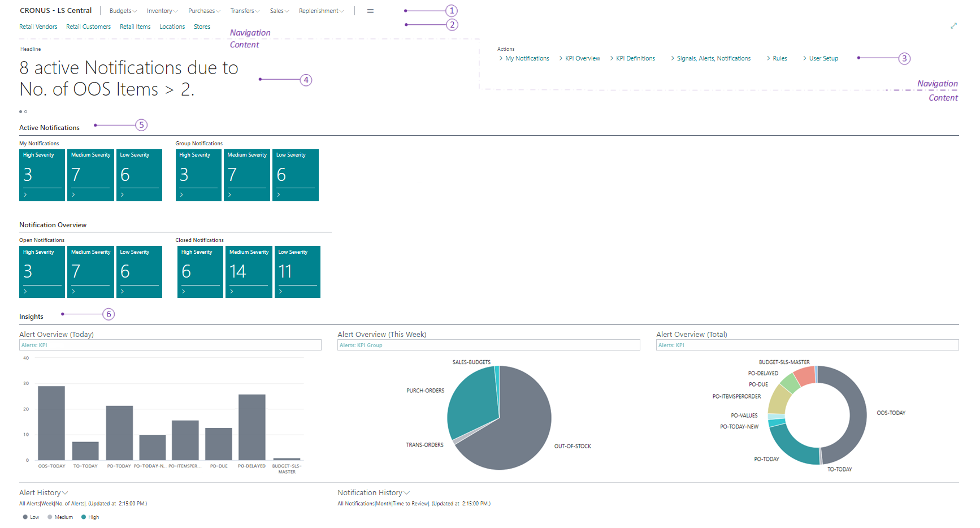Click chevron icon beside User Setup action

pos(804,58)
